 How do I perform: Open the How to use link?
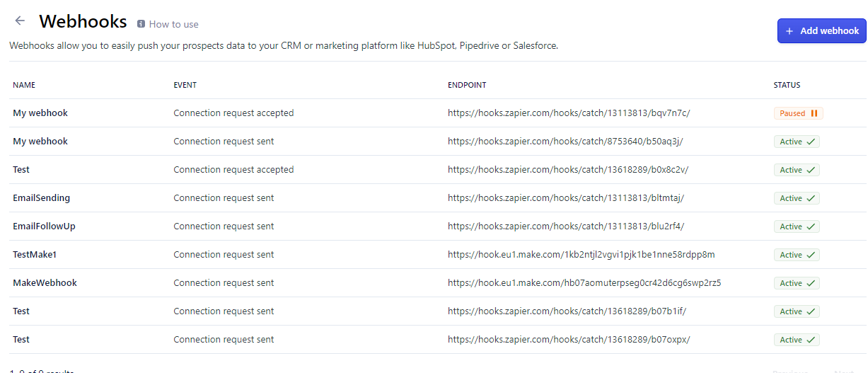(173, 24)
